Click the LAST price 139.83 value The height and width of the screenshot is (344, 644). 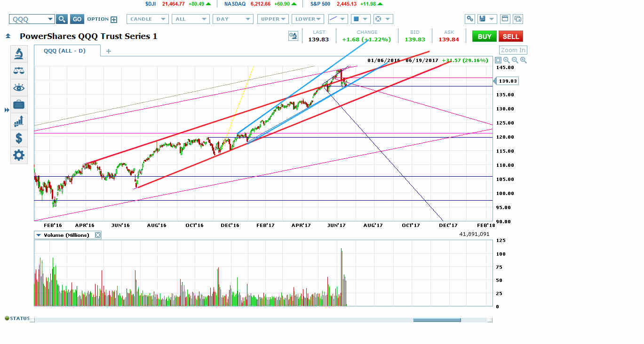(x=318, y=39)
